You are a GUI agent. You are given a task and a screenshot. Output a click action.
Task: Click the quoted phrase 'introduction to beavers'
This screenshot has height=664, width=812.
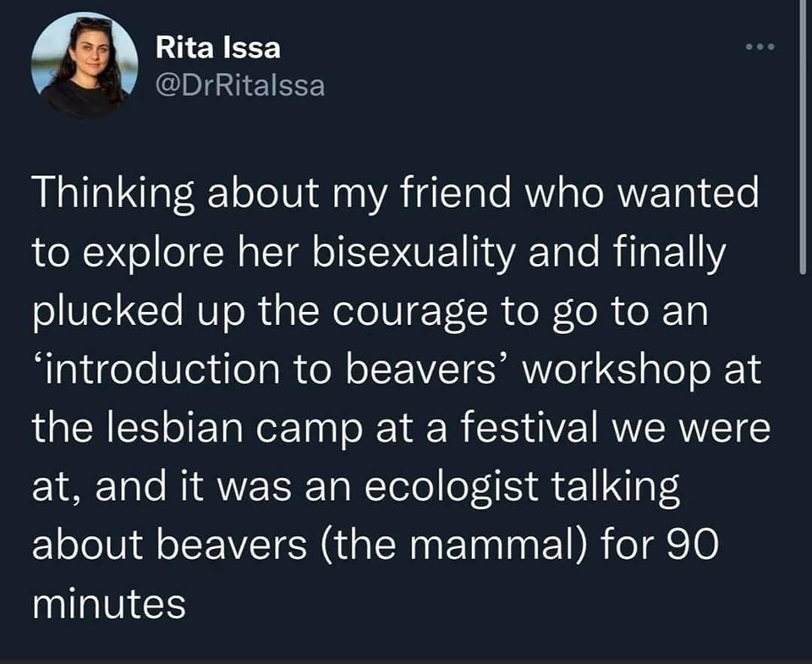(270, 370)
